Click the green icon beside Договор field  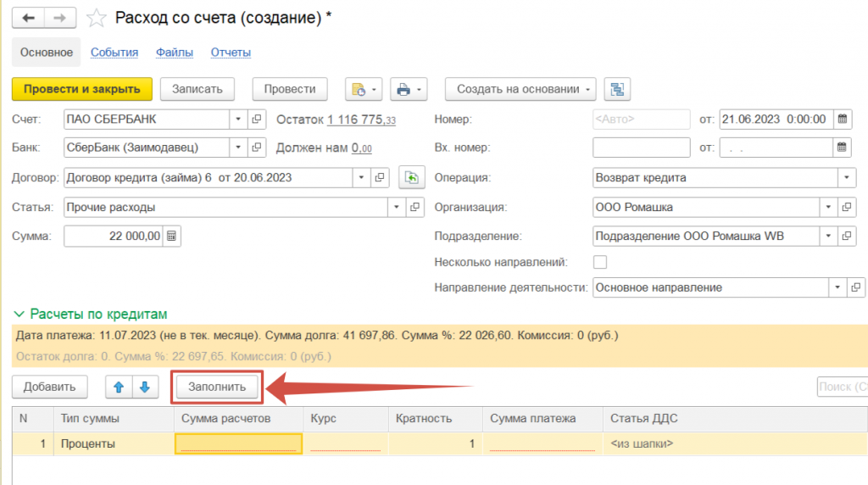(411, 178)
